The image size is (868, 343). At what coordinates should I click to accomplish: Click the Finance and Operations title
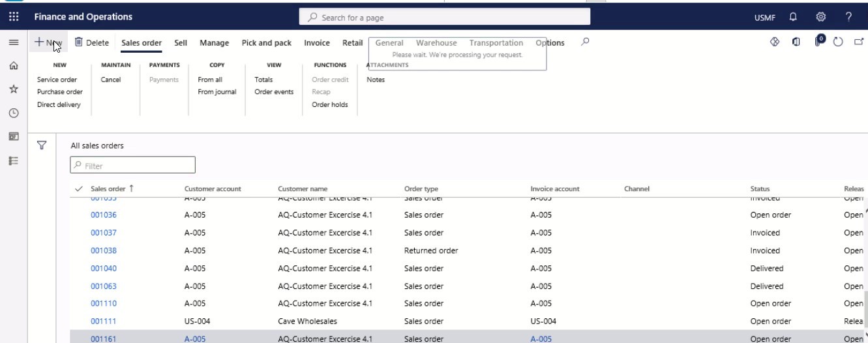(83, 17)
